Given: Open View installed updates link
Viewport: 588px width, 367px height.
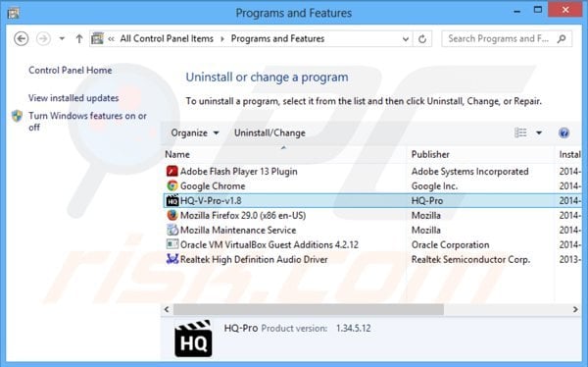Looking at the screenshot, I should 73,98.
